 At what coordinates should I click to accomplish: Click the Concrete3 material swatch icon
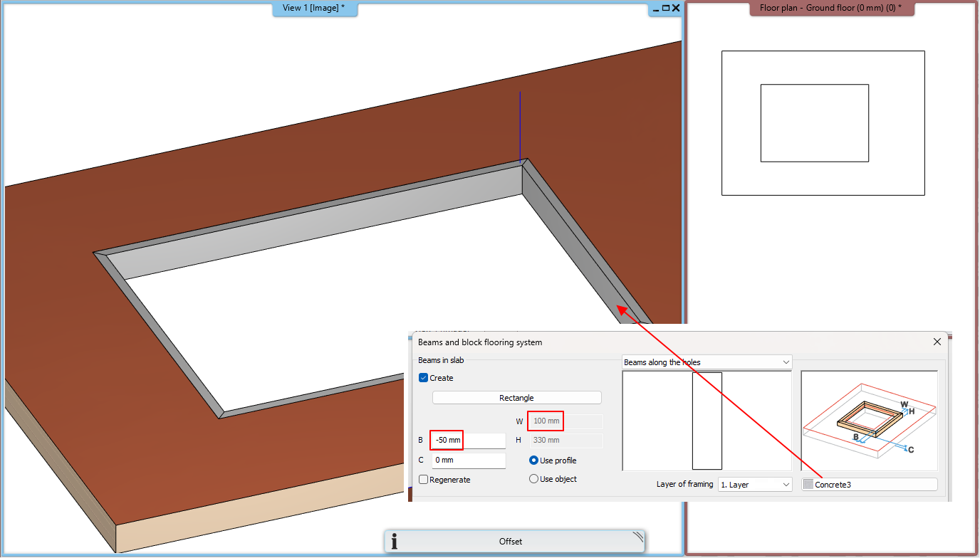pos(808,484)
